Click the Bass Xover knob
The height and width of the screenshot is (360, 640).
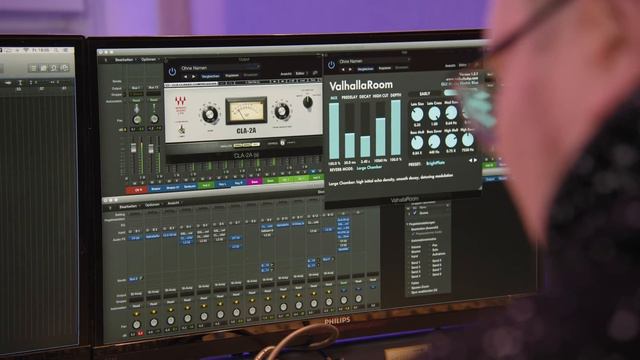click(434, 141)
